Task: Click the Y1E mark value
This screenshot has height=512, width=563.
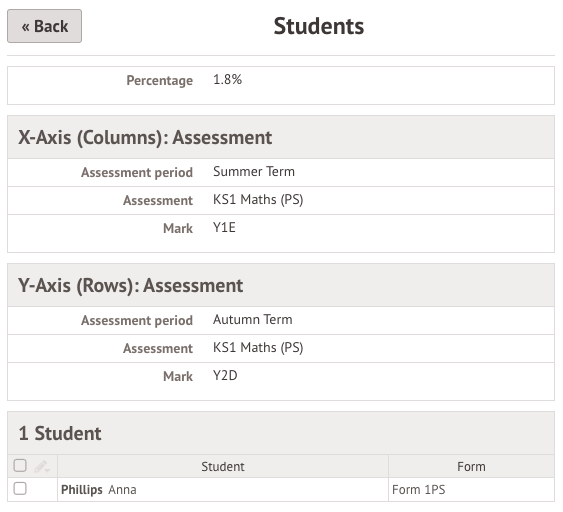Action: pos(224,228)
